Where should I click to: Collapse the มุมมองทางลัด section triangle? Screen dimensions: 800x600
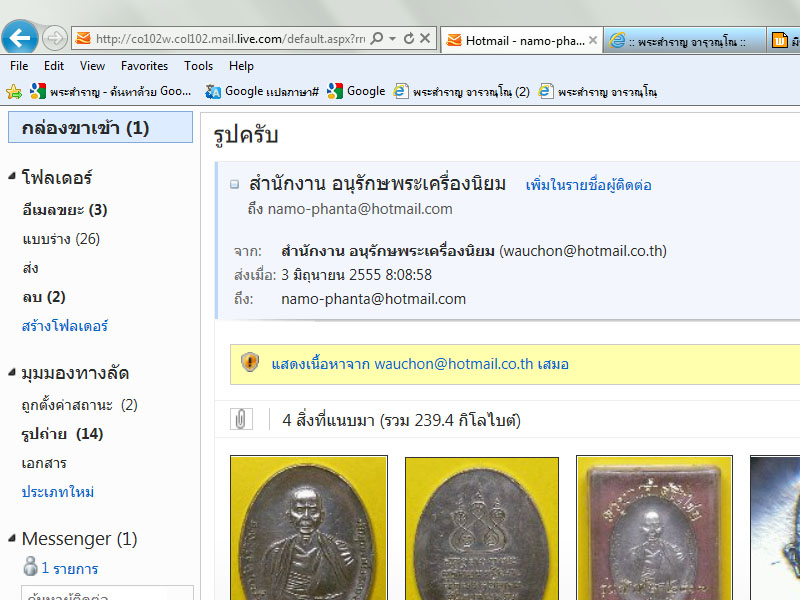(x=12, y=372)
